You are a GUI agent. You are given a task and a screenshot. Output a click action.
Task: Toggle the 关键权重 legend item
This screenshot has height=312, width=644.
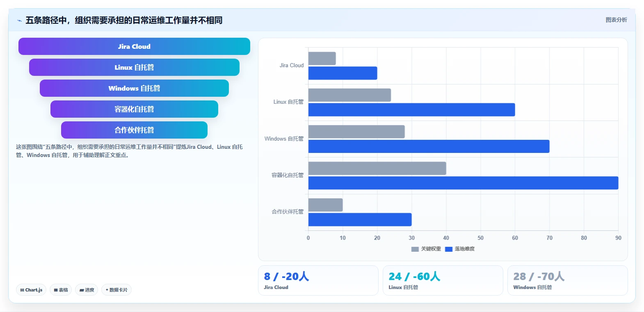tap(426, 249)
